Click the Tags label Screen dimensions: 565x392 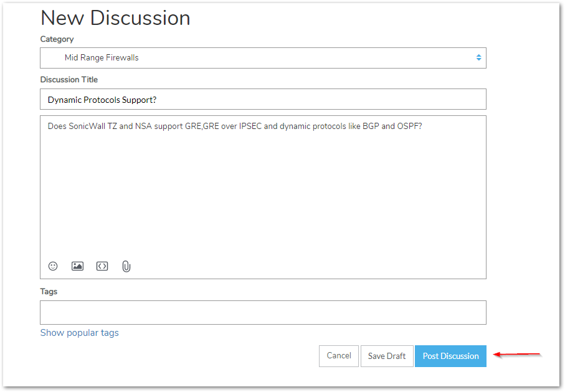(49, 292)
